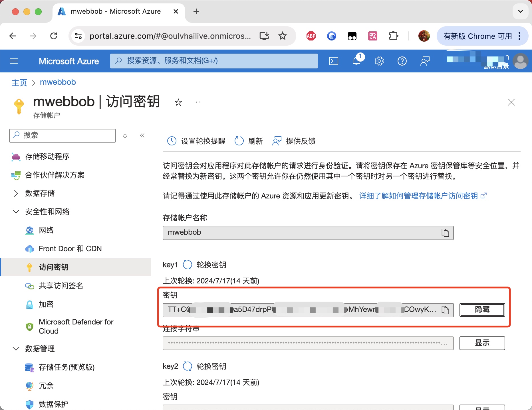Open the feedback icon in header
Image resolution: width=532 pixels, height=410 pixels.
coord(425,61)
